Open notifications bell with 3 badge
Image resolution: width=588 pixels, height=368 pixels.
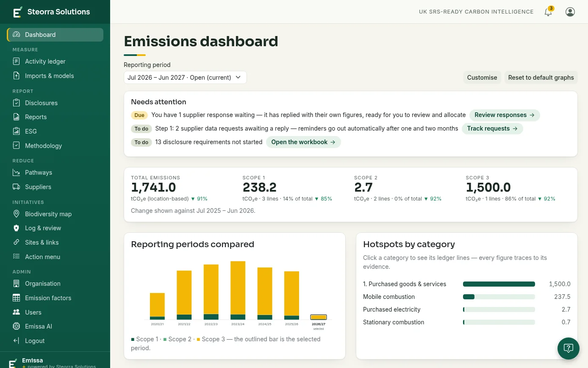point(549,11)
